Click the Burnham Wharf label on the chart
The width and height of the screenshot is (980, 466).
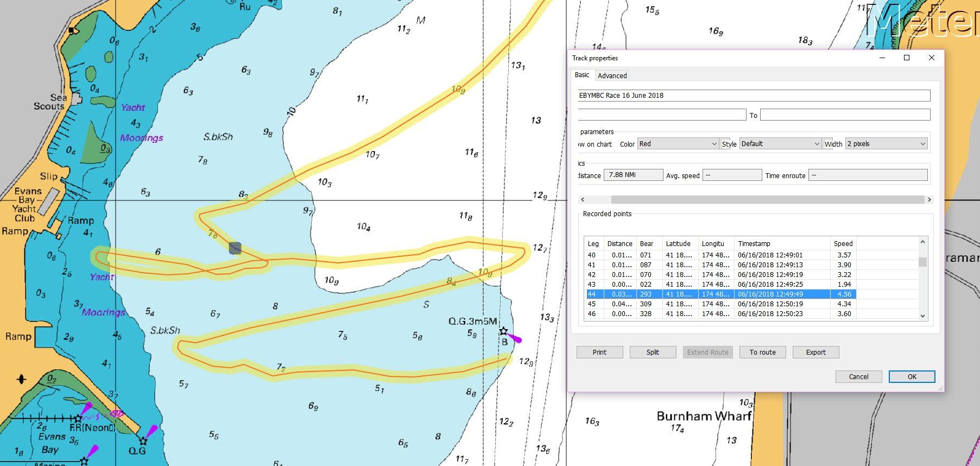704,416
